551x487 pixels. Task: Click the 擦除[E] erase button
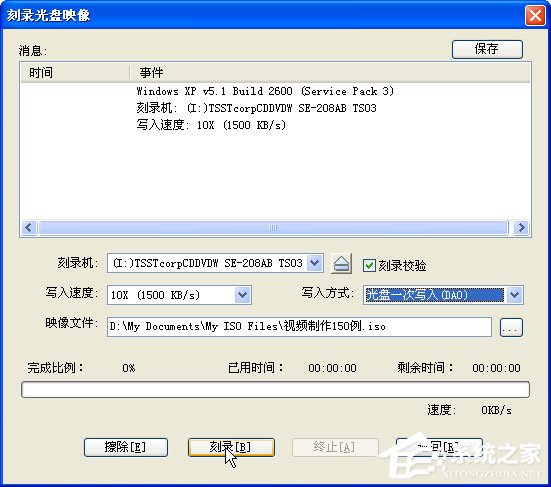click(126, 447)
